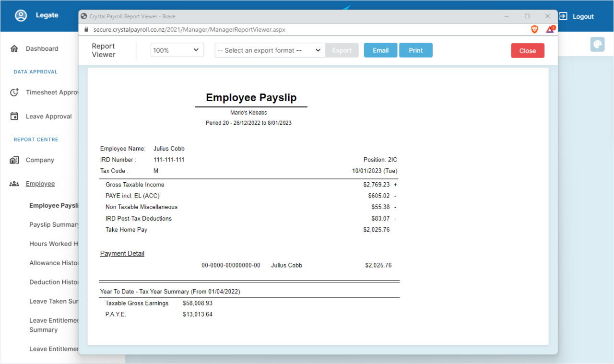This screenshot has width=614, height=364.
Task: Open the Brave Shields panel
Action: tap(534, 29)
